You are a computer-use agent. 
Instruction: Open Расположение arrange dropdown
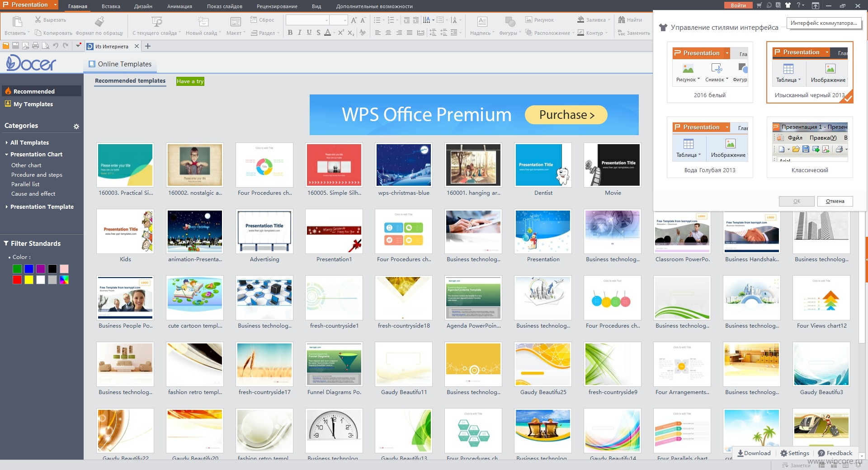pyautogui.click(x=550, y=33)
